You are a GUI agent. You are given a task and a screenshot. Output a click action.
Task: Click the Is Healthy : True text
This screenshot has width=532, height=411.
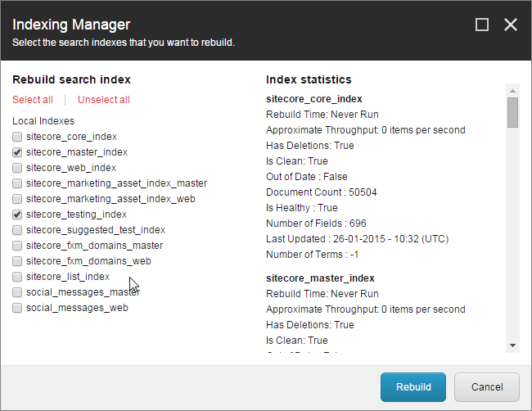302,208
